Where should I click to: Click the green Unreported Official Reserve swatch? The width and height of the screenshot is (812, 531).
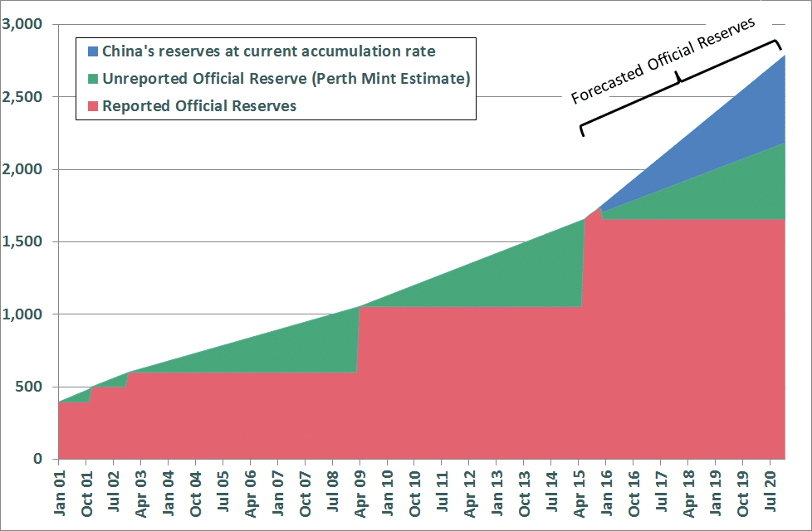coord(93,79)
